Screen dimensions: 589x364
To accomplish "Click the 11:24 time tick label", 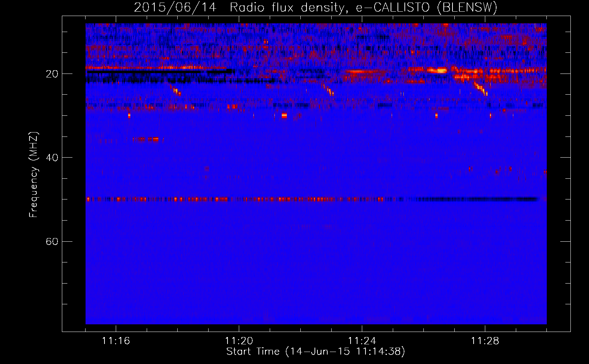I will click(362, 341).
